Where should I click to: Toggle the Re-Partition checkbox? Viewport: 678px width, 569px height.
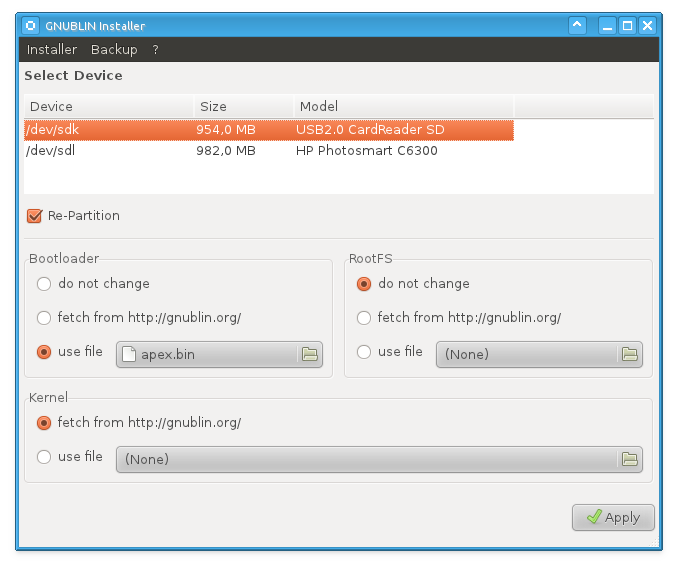point(35,216)
